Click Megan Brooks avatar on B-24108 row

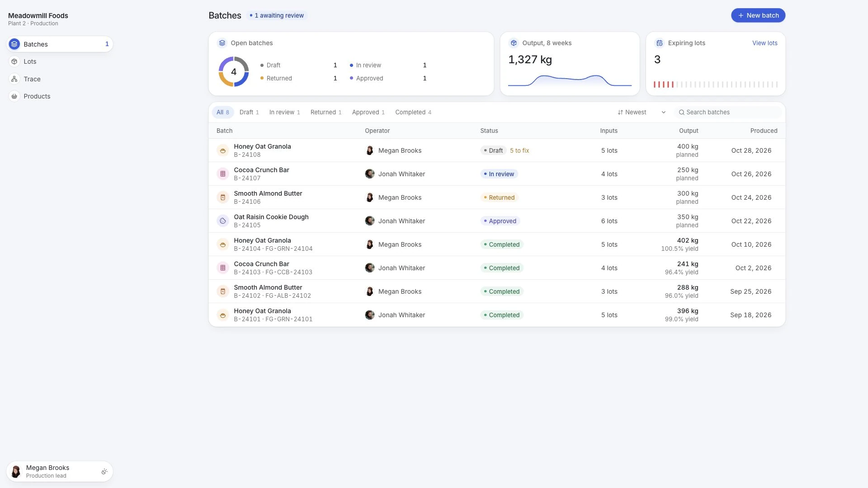click(x=370, y=150)
